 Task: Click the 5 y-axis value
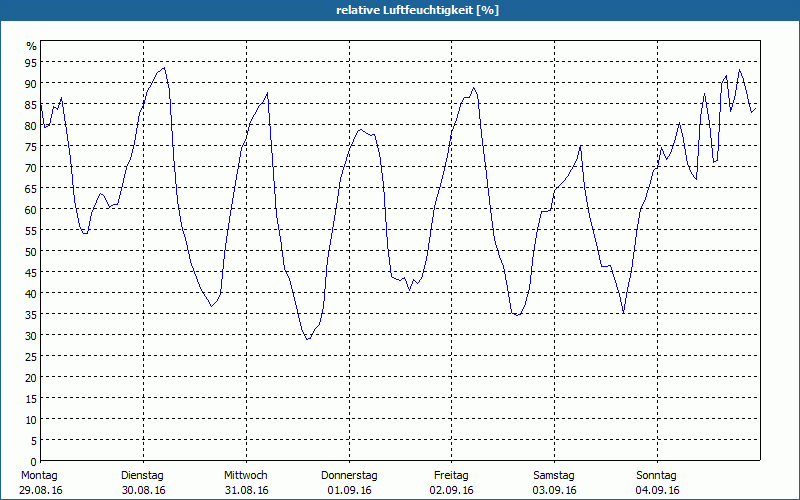click(34, 440)
